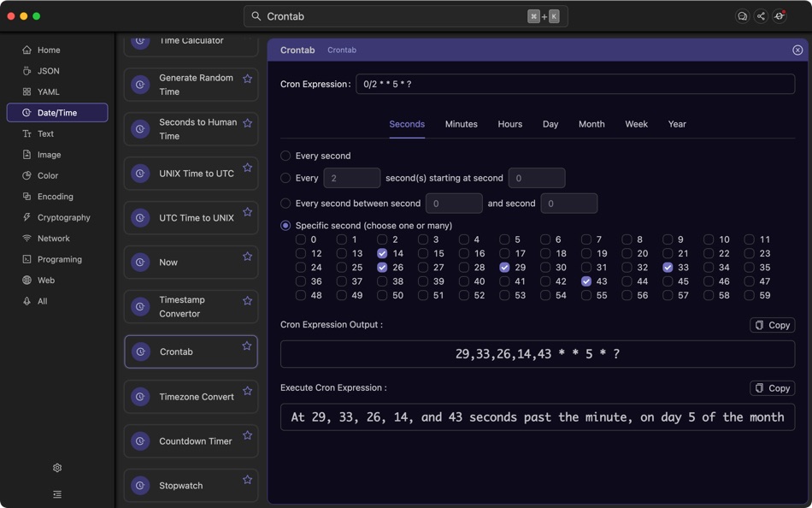
Task: Select Every second between second option
Action: coord(285,204)
